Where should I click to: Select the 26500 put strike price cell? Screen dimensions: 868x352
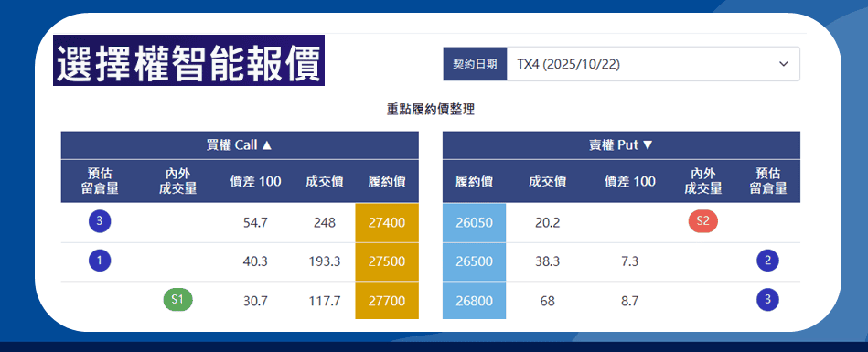[x=475, y=261]
